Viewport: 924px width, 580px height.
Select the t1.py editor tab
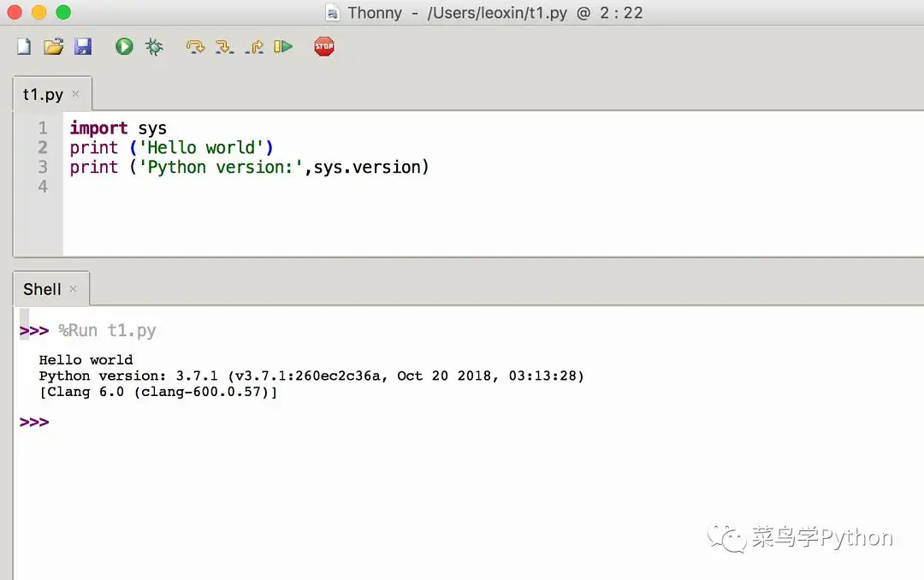click(x=43, y=94)
